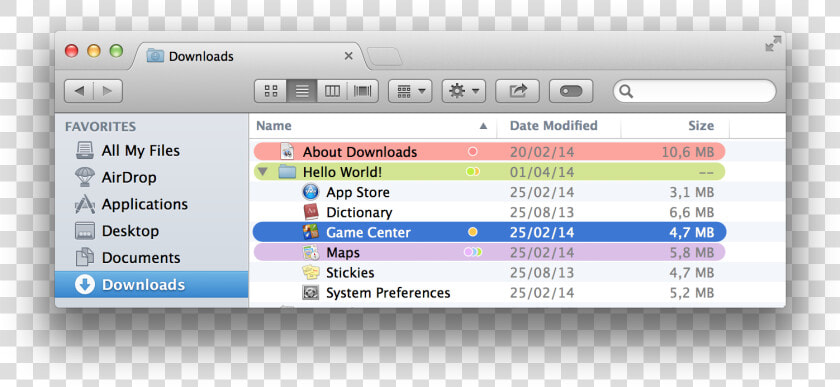Switch to column view
The image size is (840, 387).
point(332,91)
